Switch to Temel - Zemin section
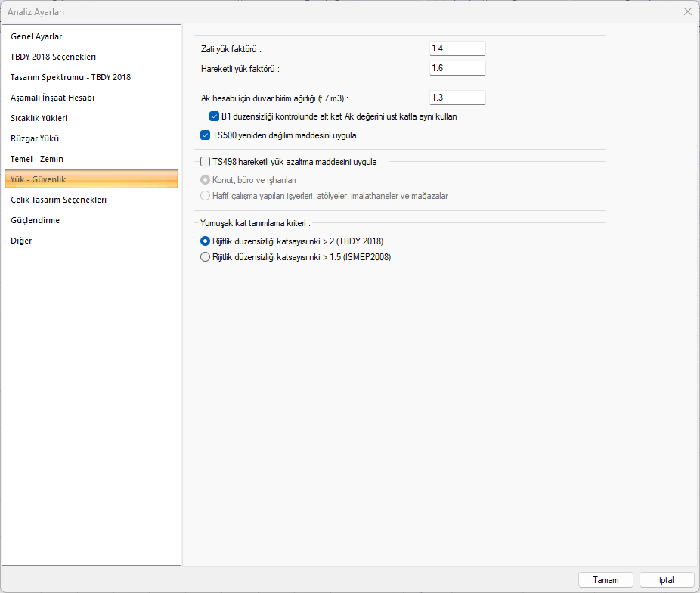The image size is (700, 593). click(x=91, y=159)
